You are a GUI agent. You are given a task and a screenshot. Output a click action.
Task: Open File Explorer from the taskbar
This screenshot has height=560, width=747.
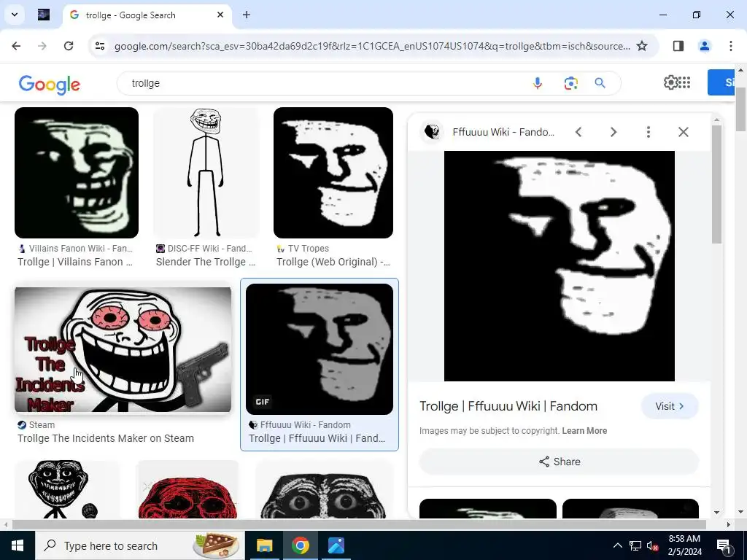click(x=264, y=545)
